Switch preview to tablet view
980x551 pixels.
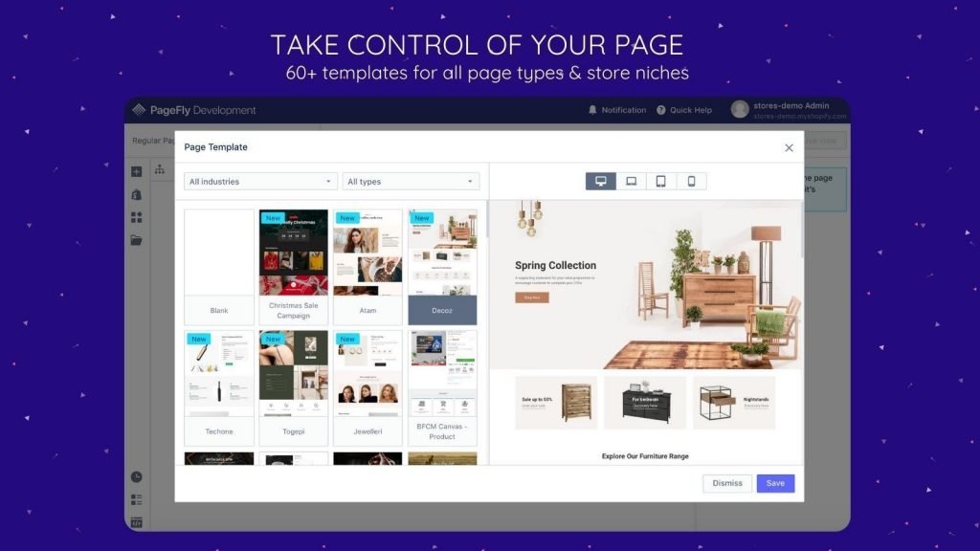pos(660,182)
